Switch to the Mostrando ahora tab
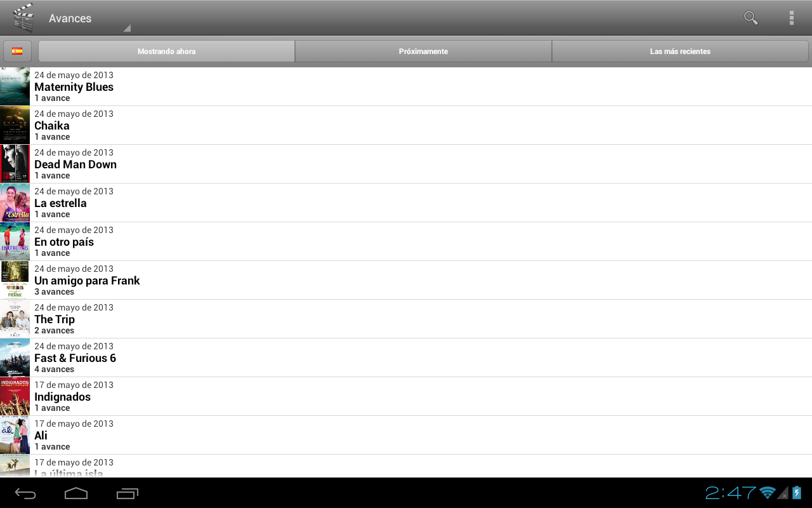The height and width of the screenshot is (508, 812). pos(167,51)
